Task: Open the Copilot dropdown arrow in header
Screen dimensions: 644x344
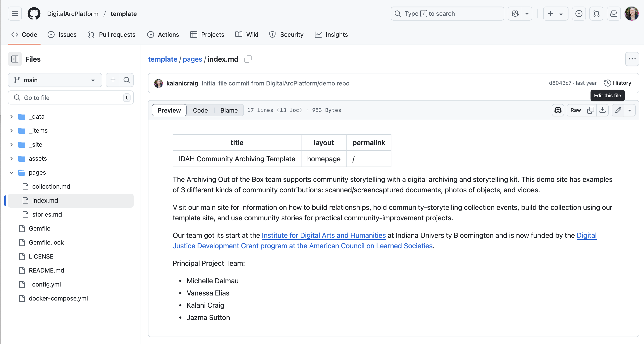Action: (527, 14)
